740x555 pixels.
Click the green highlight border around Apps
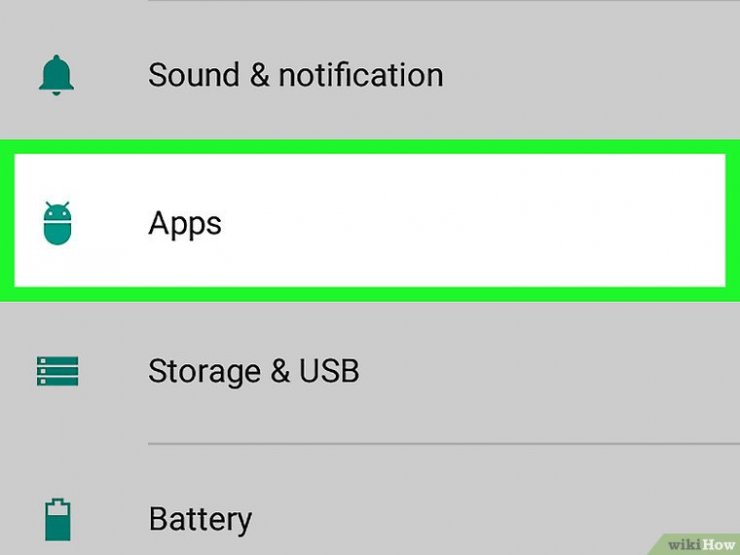click(x=370, y=147)
